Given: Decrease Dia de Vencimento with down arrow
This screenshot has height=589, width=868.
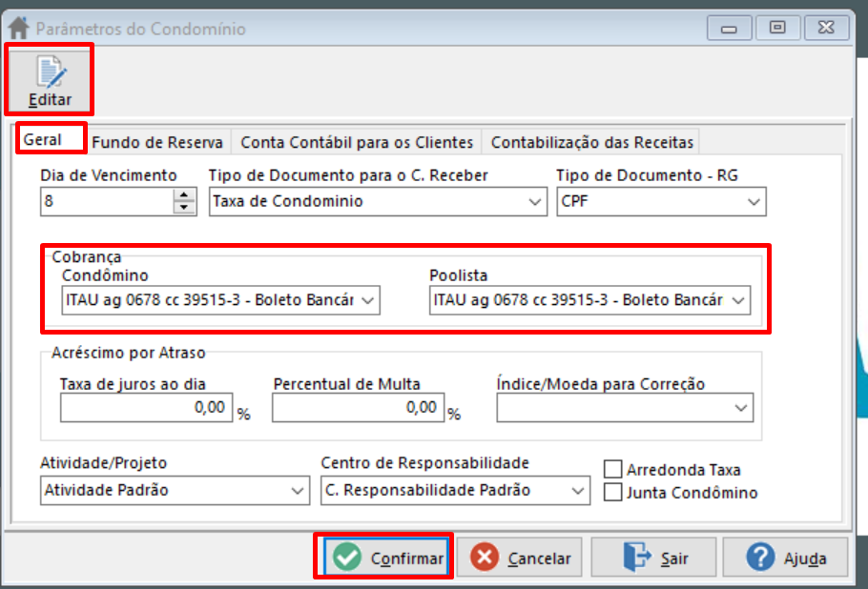Looking at the screenshot, I should click(x=184, y=208).
